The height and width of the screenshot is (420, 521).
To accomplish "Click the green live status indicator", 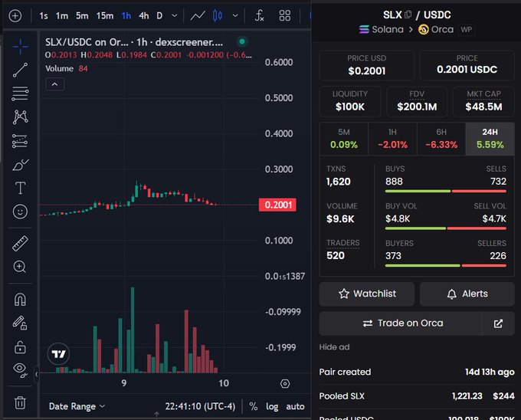I will (242, 41).
